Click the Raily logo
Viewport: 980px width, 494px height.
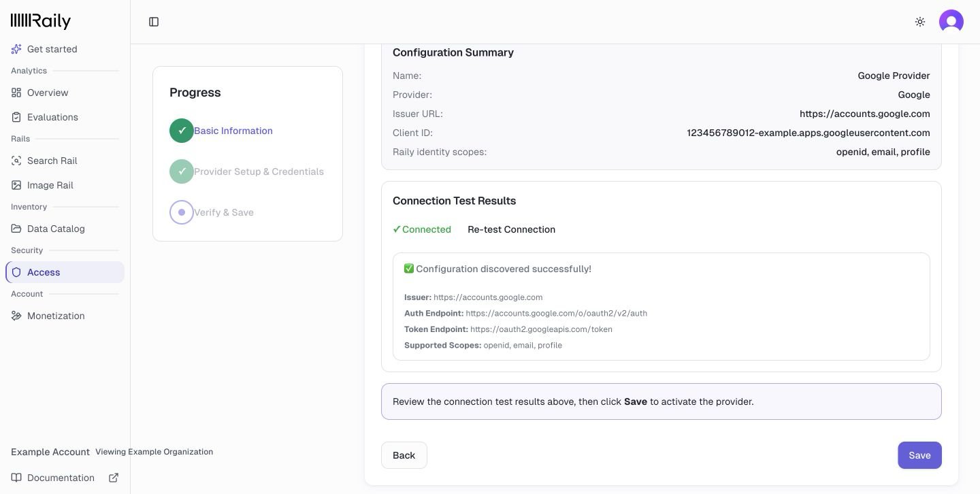pos(41,21)
